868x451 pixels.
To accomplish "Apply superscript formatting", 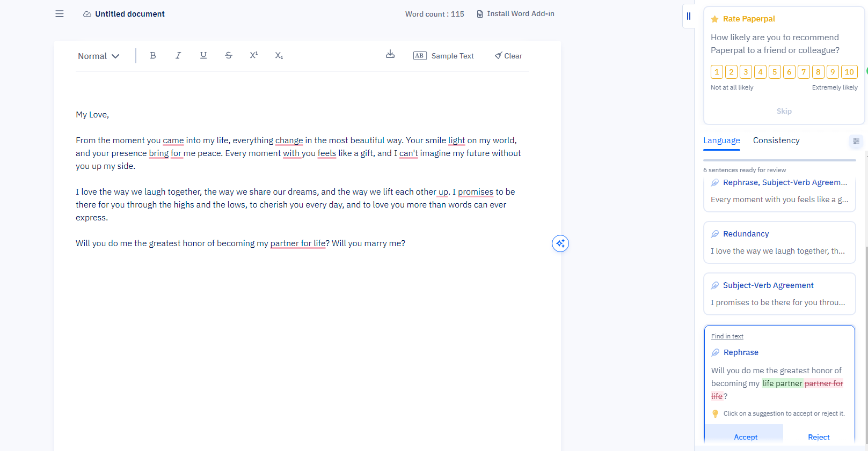I will 254,56.
